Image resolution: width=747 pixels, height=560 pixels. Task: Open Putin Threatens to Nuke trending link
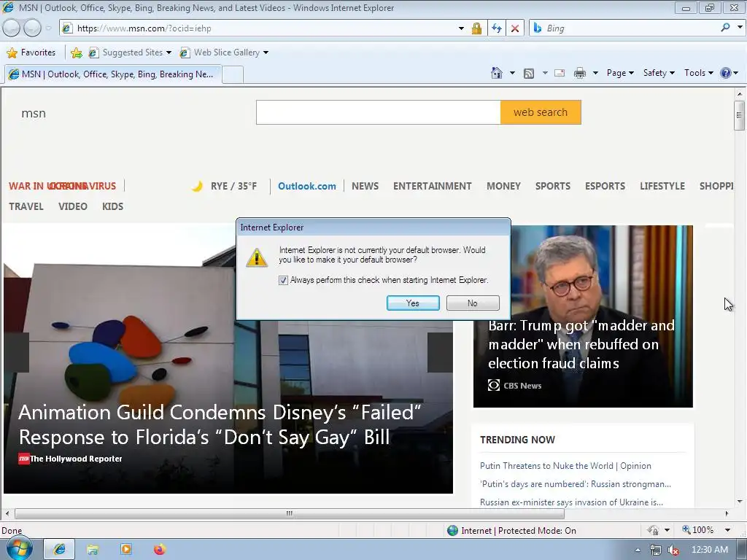[565, 466]
